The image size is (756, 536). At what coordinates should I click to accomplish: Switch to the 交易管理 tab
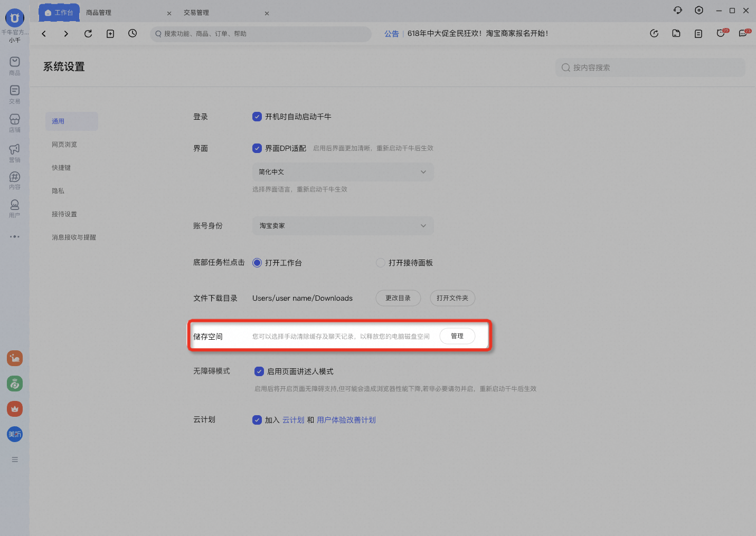196,13
